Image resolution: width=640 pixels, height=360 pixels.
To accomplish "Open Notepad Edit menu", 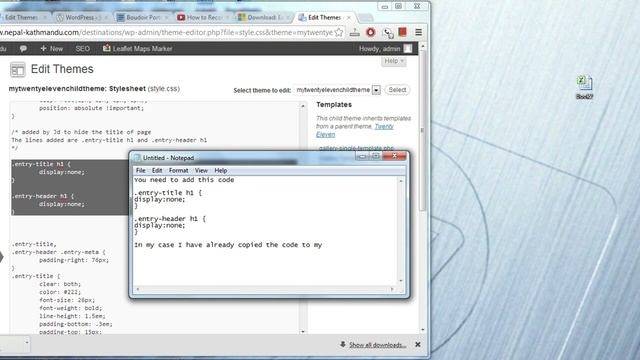I will tap(157, 171).
